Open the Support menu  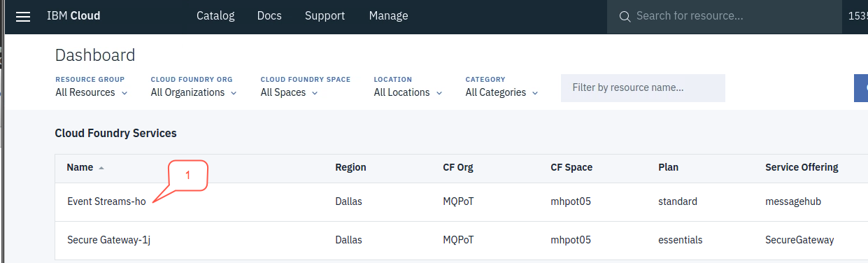325,15
